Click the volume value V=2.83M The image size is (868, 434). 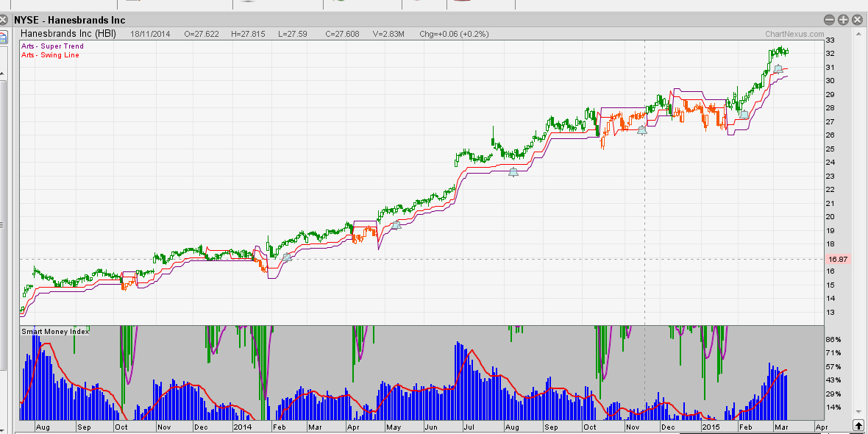click(388, 34)
